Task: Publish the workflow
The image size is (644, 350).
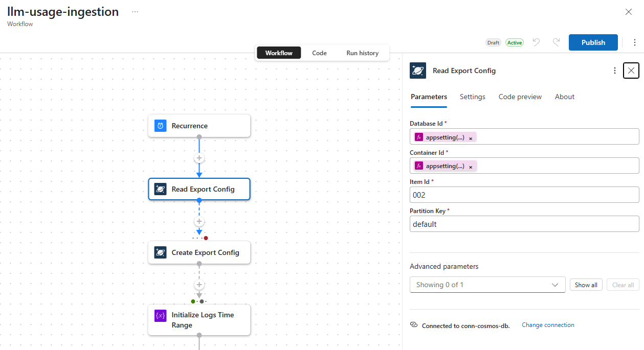Action: coord(593,42)
